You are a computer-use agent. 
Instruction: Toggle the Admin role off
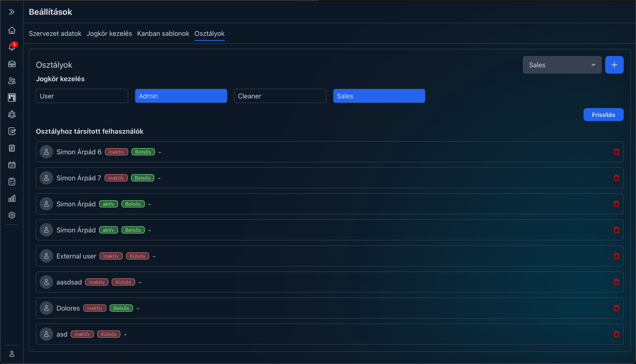pyautogui.click(x=181, y=96)
